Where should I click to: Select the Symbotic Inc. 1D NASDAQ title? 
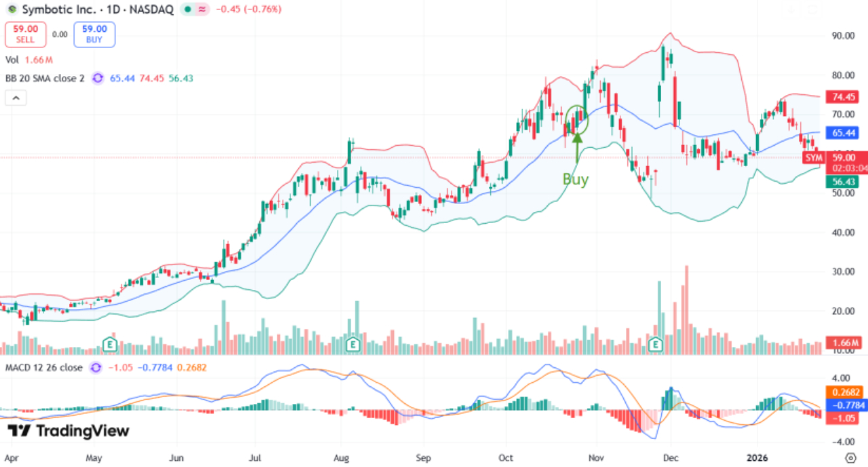pos(96,9)
